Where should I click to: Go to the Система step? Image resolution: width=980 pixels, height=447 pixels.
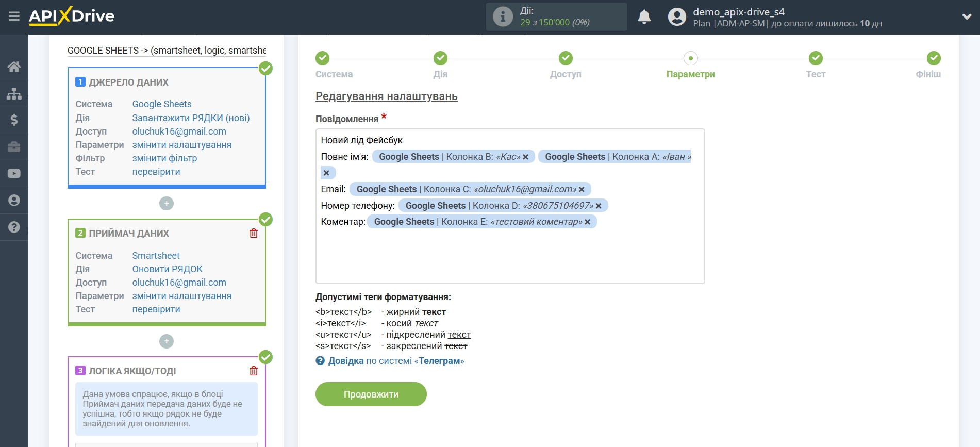tap(323, 58)
